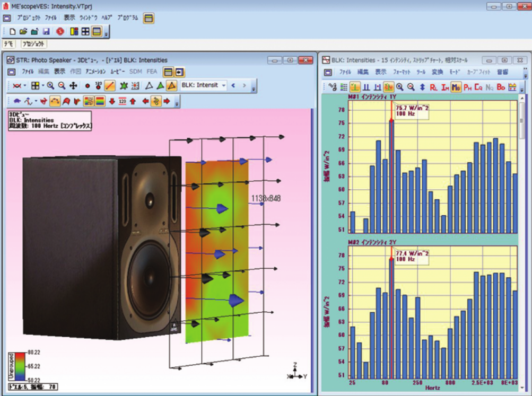
Task: Click zoom out magnifier in Intensities chart toolbar
Action: point(411,86)
